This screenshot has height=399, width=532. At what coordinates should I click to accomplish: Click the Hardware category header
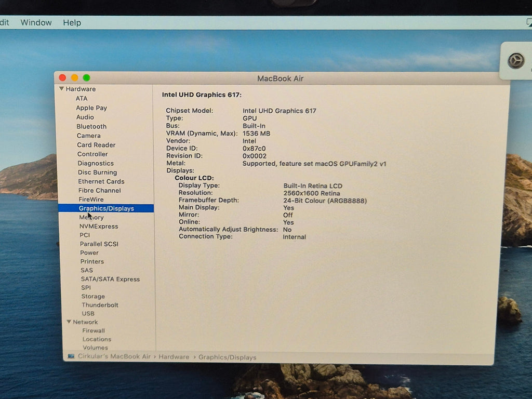click(81, 89)
